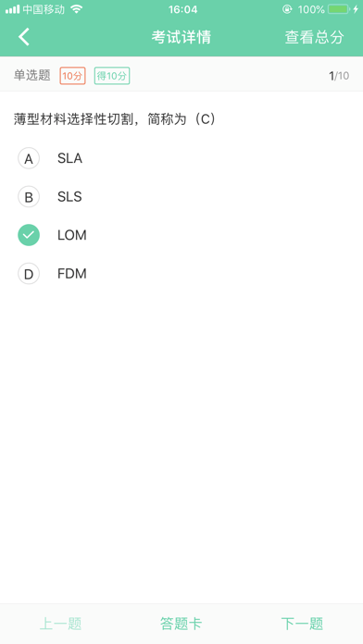This screenshot has width=363, height=644.
Task: Select option A circle
Action: click(x=29, y=158)
